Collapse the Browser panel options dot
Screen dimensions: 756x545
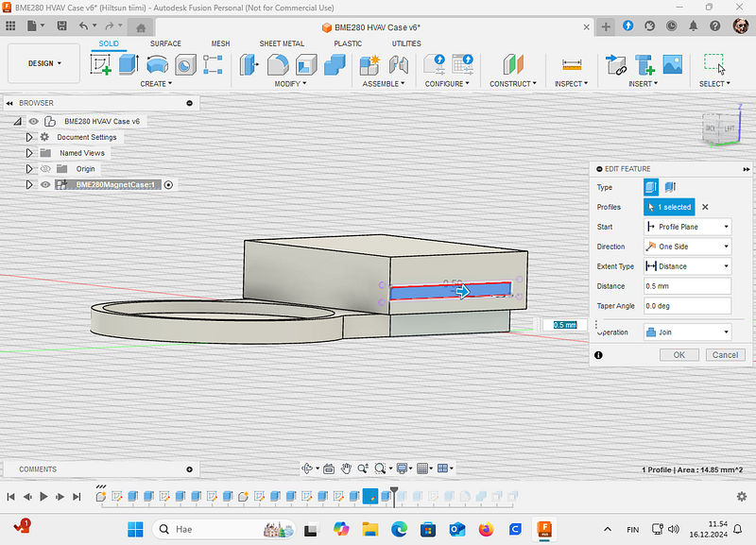click(x=190, y=103)
